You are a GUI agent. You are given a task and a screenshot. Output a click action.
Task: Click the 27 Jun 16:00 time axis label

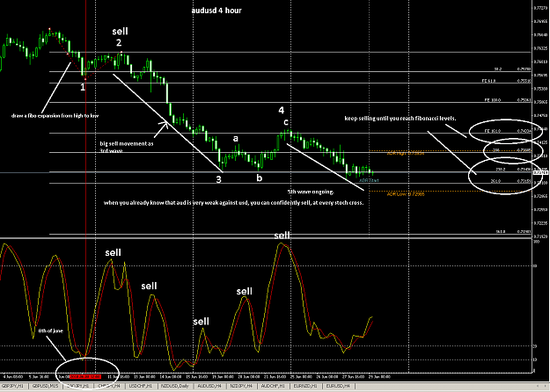(353, 377)
